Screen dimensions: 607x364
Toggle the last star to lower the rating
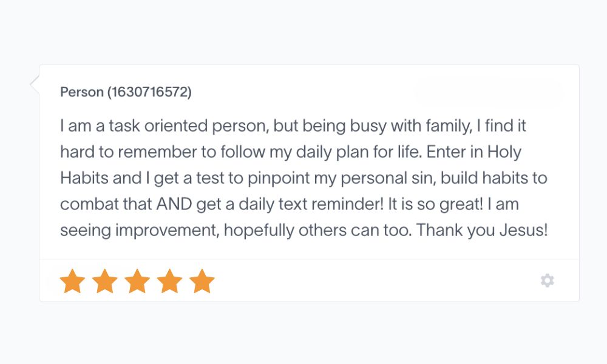203,280
